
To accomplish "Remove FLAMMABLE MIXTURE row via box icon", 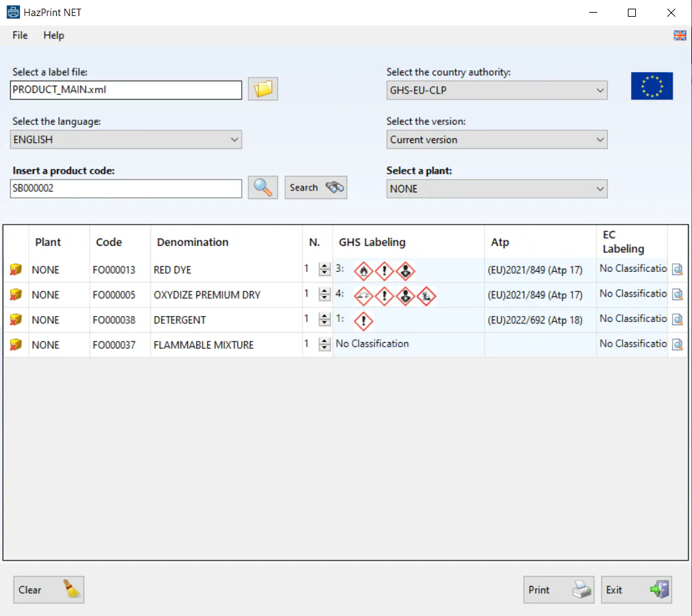I will (15, 345).
